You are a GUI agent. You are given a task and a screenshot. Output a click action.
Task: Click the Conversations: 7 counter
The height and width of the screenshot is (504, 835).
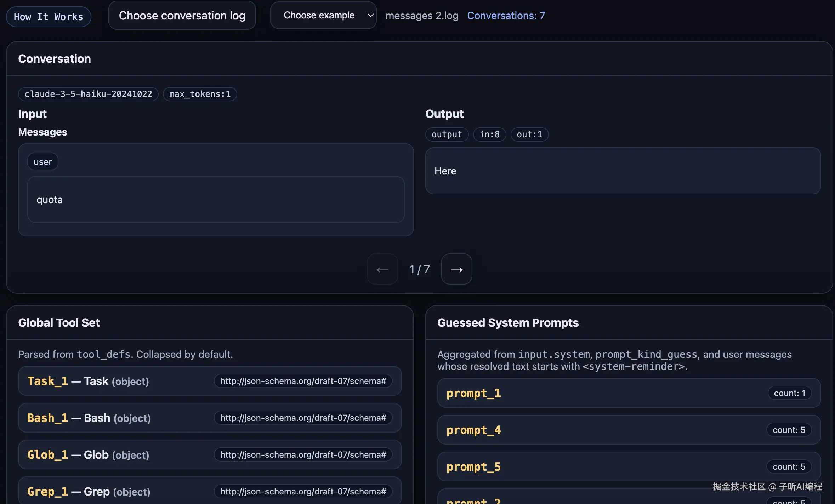coord(506,16)
